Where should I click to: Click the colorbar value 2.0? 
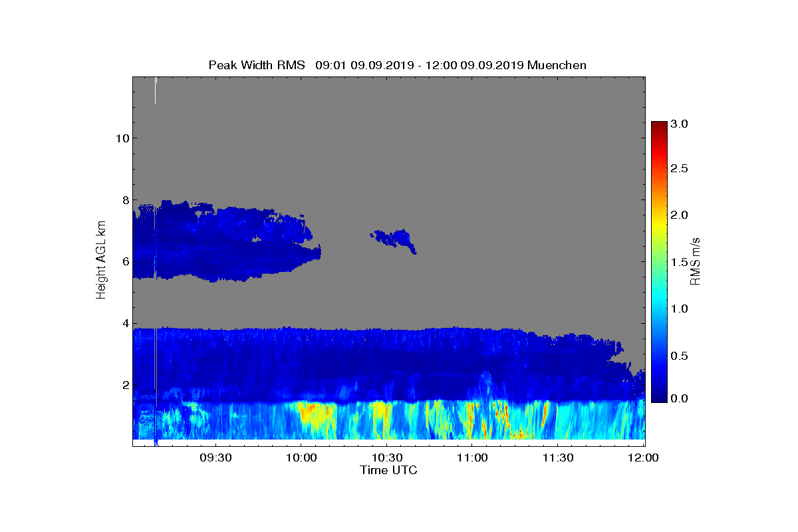point(679,215)
